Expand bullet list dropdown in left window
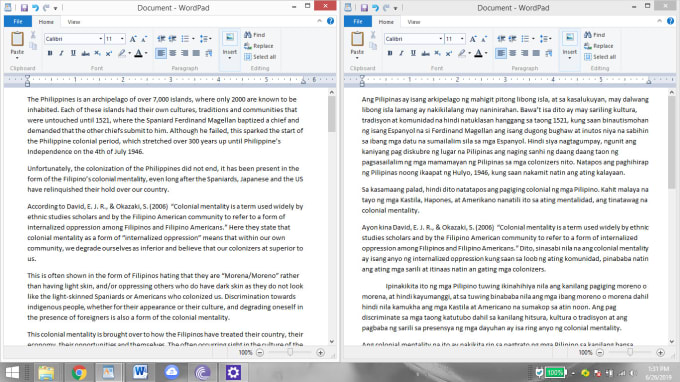Screen dimensions: 680x382 point(193,39)
